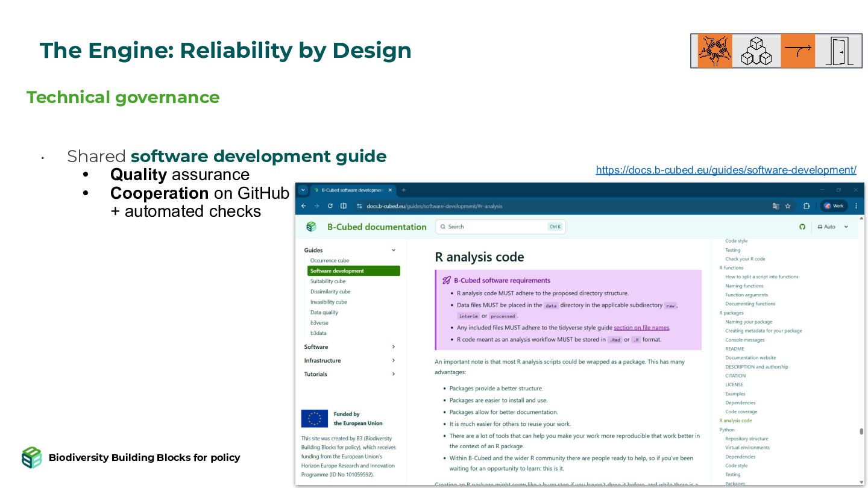Click the rocket icon beside B-Cubed software requirements
868x488 pixels.
447,280
